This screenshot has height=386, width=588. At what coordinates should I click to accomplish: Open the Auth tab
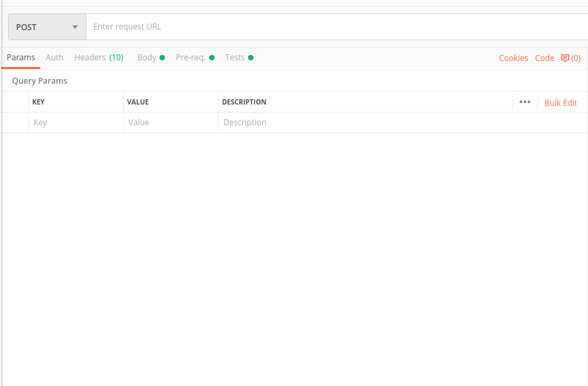(x=54, y=58)
